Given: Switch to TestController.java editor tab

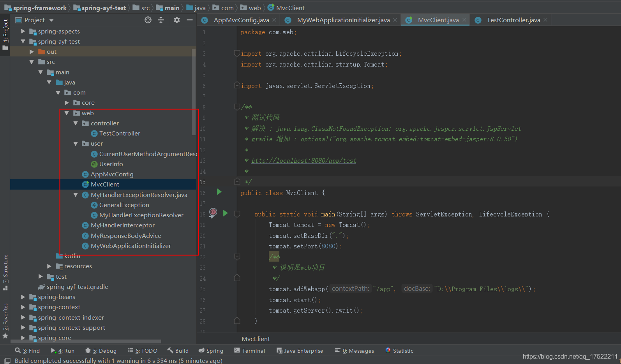Looking at the screenshot, I should coord(510,20).
